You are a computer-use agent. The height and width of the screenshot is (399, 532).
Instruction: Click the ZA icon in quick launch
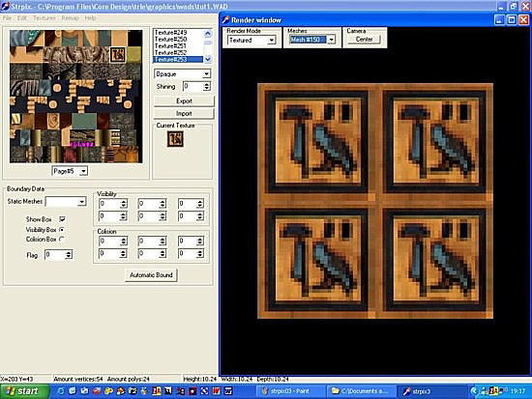pyautogui.click(x=157, y=391)
